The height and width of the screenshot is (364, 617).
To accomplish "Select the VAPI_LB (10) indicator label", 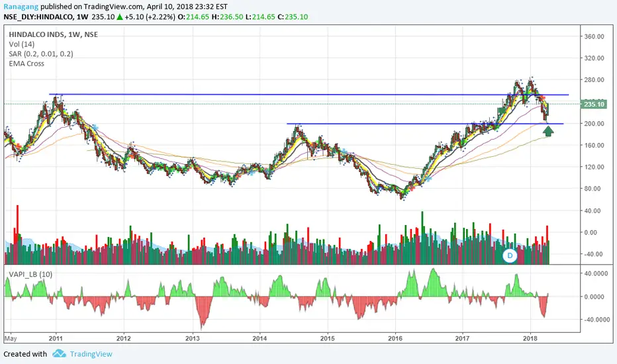I will pos(30,274).
